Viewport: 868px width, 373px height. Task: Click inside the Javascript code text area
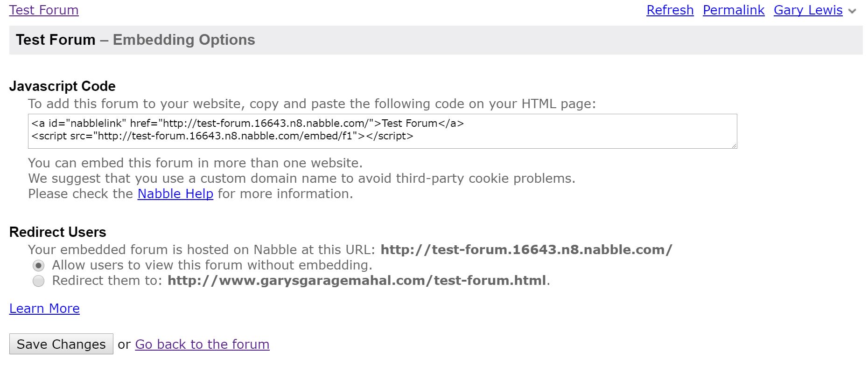coord(382,131)
